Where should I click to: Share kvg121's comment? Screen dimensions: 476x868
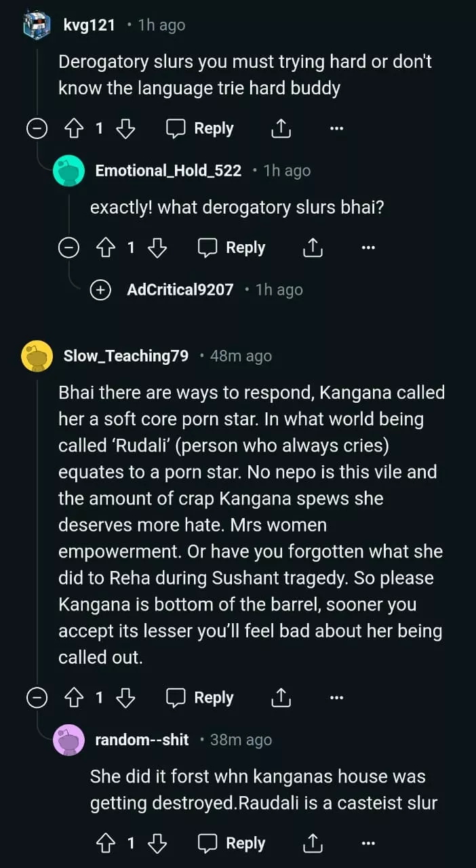click(281, 129)
